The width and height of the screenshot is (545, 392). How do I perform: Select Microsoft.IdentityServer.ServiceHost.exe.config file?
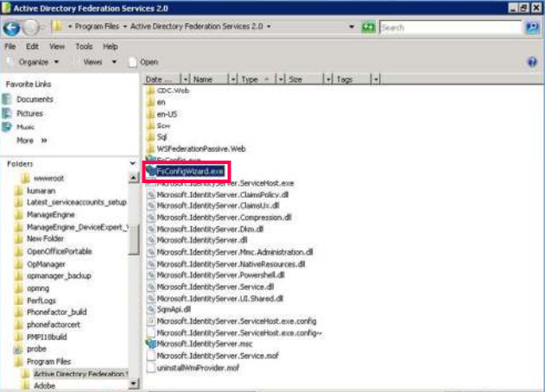click(x=237, y=321)
